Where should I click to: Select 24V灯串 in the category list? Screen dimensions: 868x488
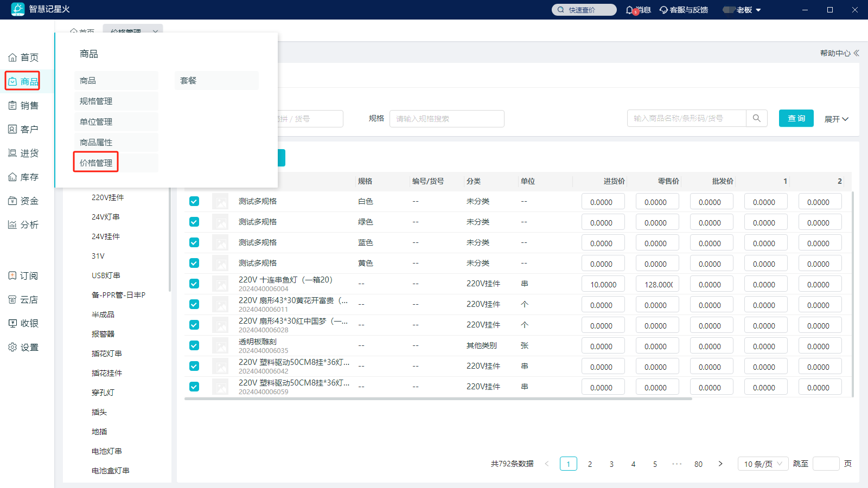[106, 217]
